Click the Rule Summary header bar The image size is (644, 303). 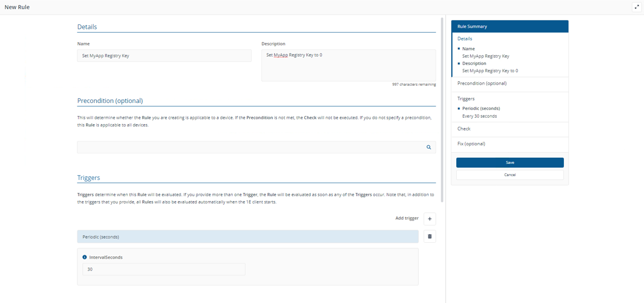pyautogui.click(x=509, y=26)
